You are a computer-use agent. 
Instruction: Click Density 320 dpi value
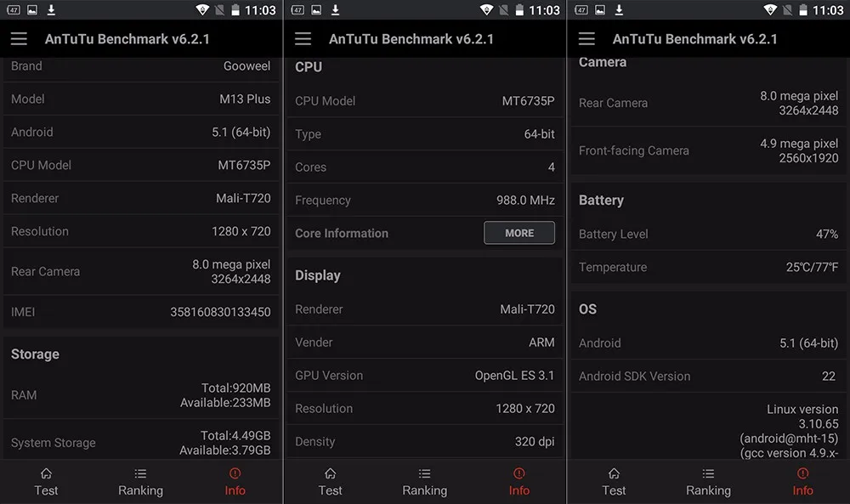[535, 442]
